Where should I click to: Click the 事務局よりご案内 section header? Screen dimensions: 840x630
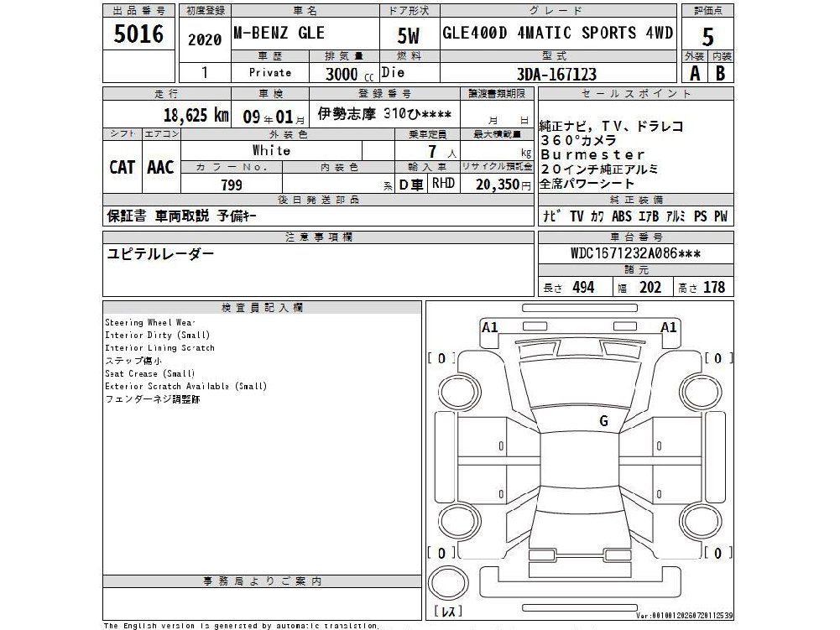[x=262, y=581]
